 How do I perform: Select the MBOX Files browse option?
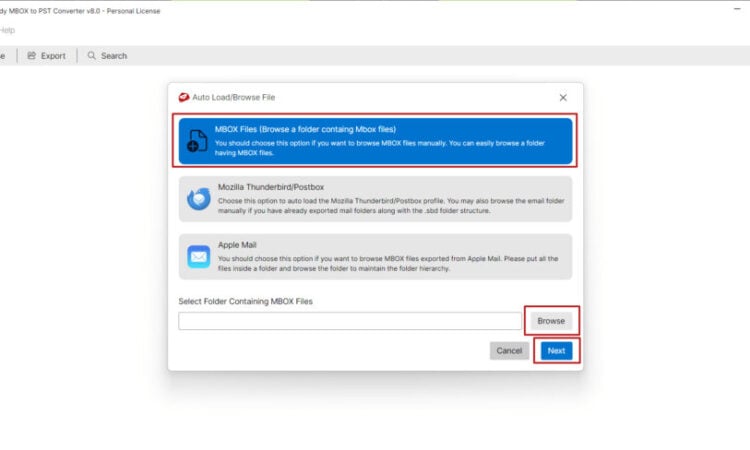pos(375,141)
